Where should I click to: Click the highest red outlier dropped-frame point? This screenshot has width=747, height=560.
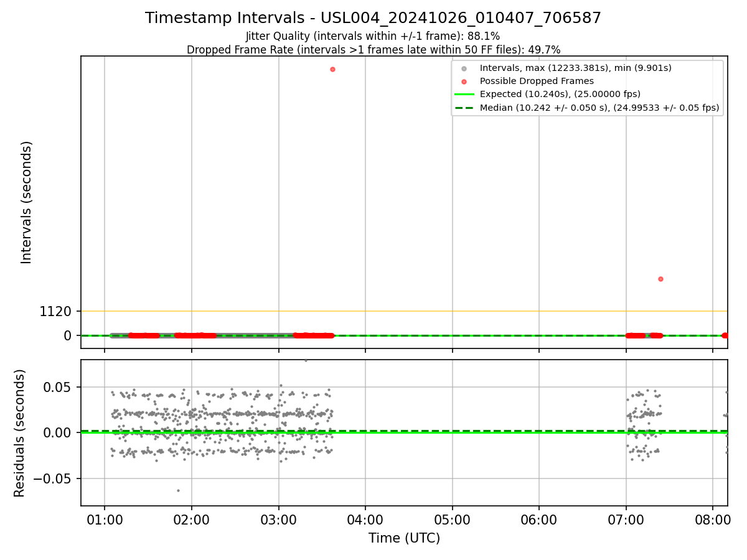(332, 69)
